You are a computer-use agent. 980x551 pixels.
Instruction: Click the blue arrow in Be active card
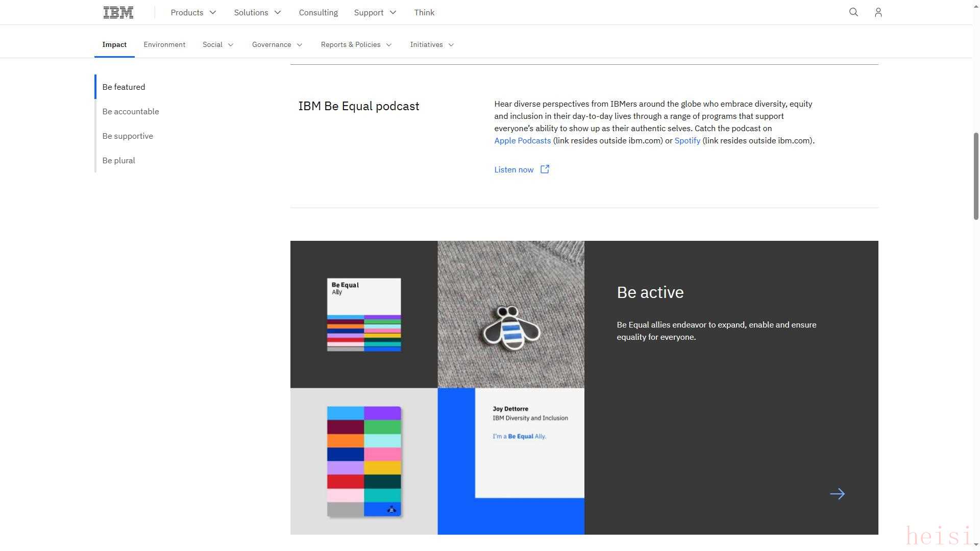[x=837, y=494]
